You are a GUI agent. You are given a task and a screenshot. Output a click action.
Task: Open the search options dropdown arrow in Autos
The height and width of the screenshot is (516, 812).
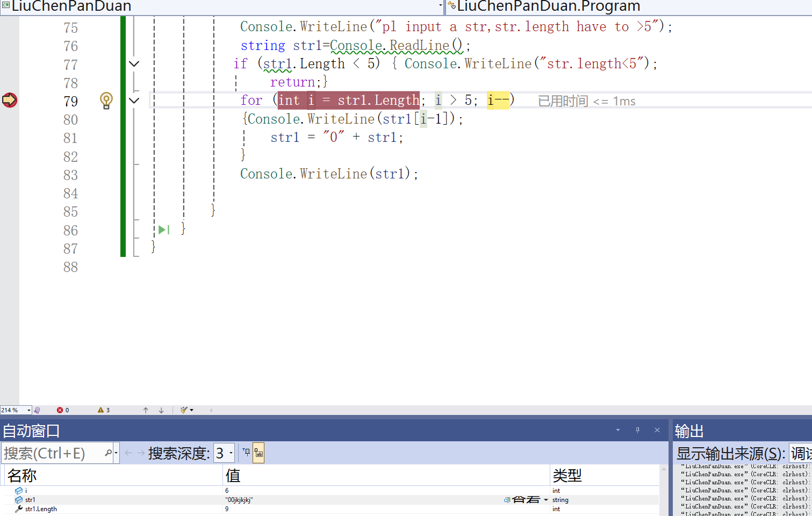[116, 453]
